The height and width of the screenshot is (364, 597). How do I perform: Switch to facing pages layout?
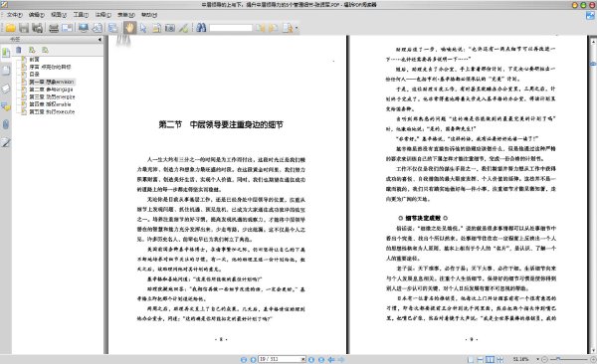click(490, 359)
